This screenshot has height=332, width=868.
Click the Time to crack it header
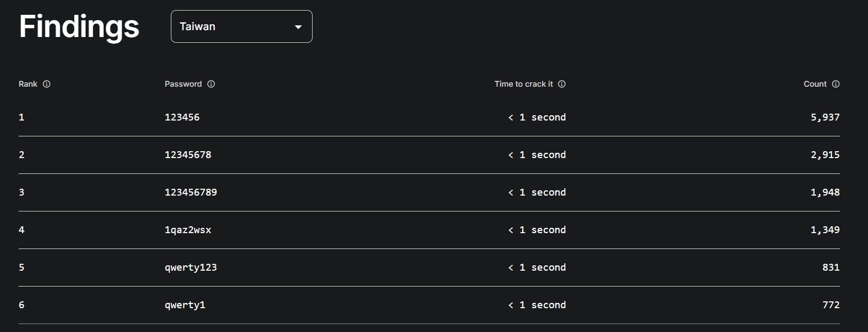tap(524, 84)
